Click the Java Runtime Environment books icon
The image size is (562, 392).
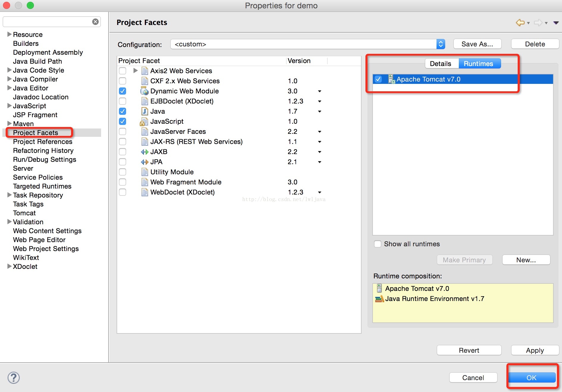(x=379, y=299)
